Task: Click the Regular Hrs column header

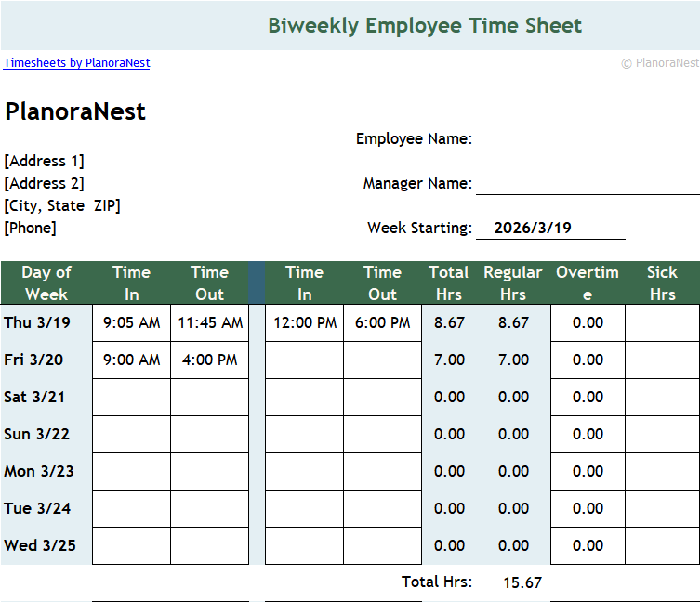Action: coord(513,283)
